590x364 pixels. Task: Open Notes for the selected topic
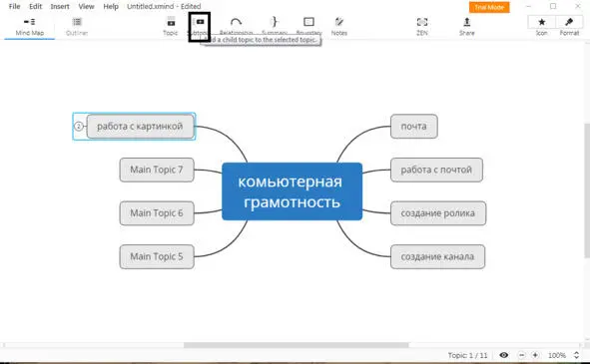coord(339,26)
